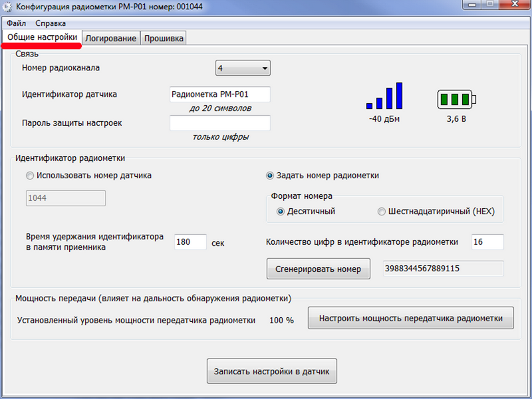Click the 'Установленный уровень мощности передатчика радиометки' label

136,321
